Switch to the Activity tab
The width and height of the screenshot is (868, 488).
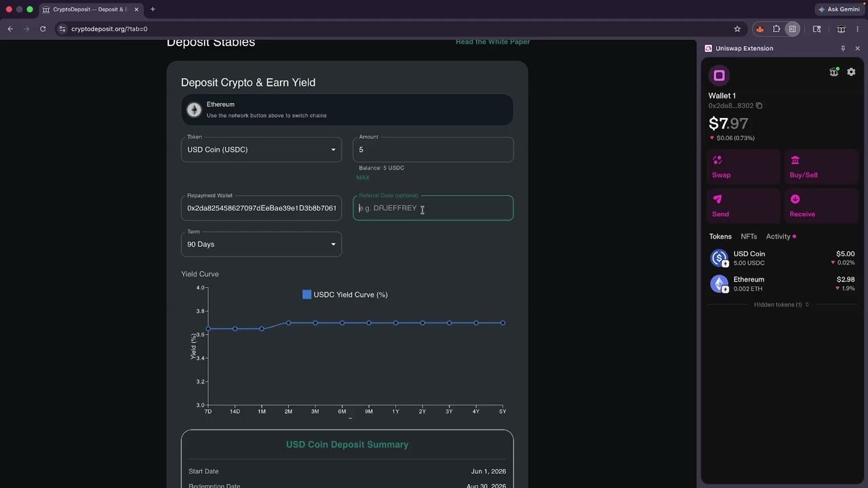click(x=778, y=237)
